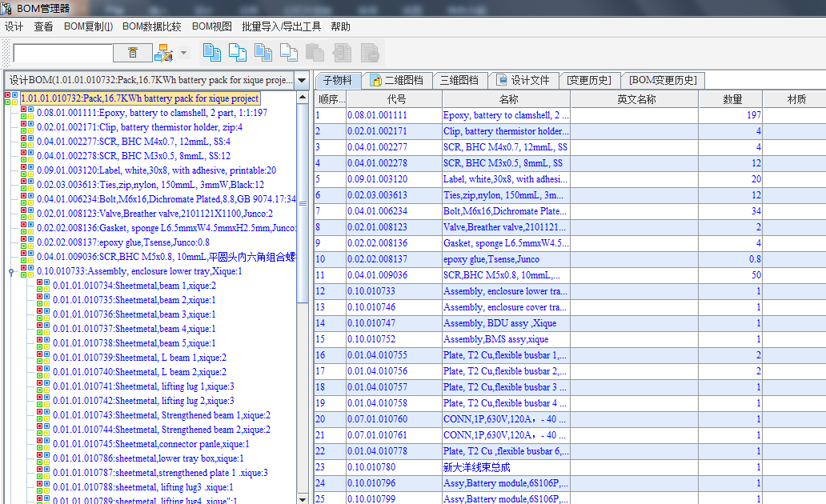Click the colored node icon of root 1.01.01.010732

click(11, 98)
